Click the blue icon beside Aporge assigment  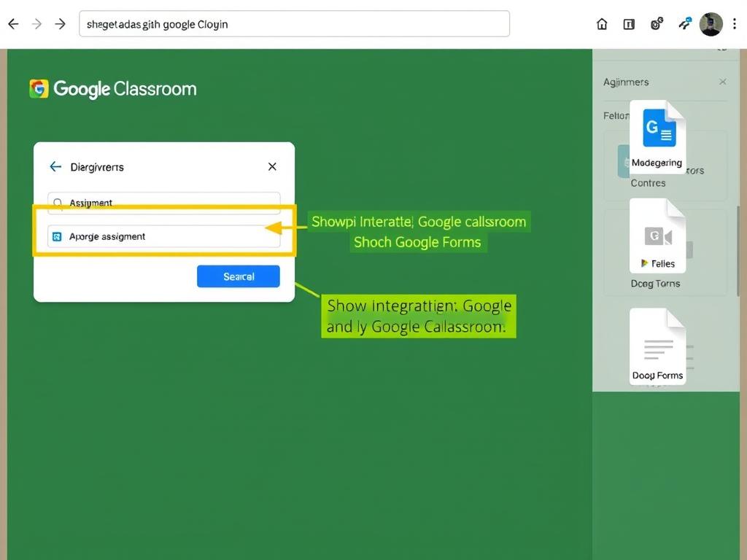coord(57,237)
